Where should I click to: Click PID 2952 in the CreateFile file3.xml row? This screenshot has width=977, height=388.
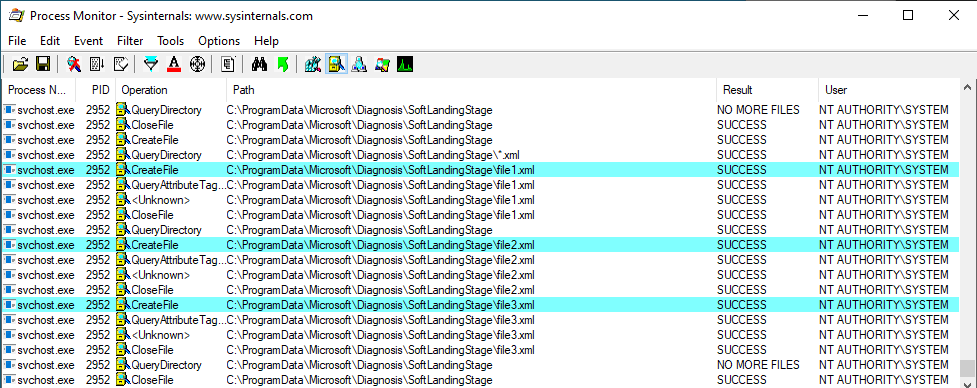coord(98,305)
